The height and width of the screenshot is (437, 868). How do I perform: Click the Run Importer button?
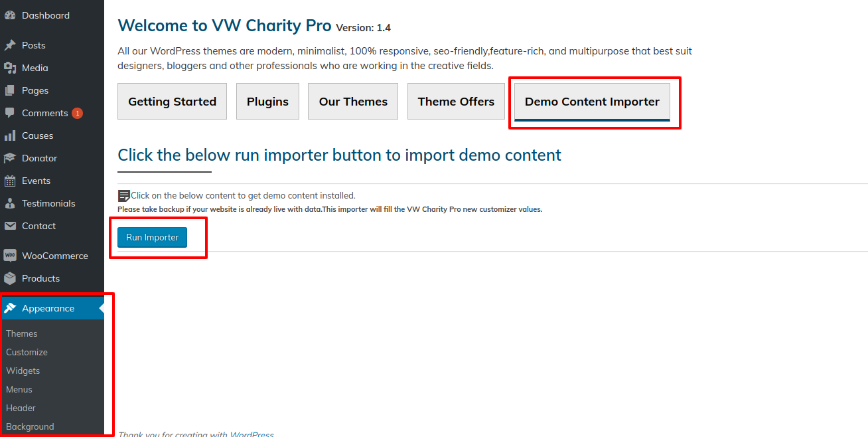tap(152, 237)
